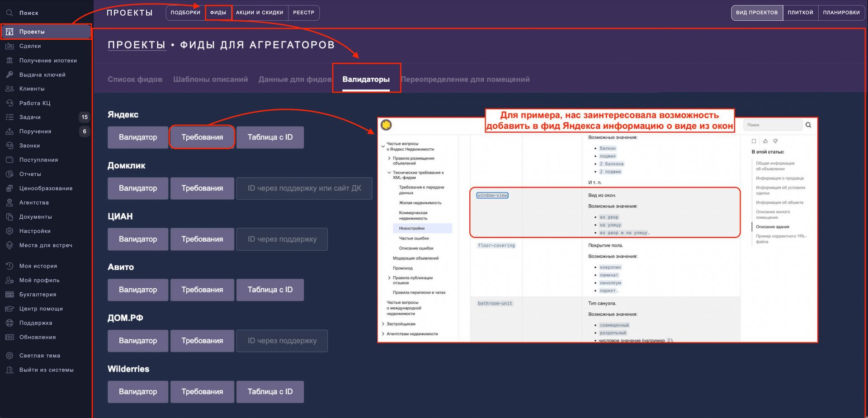Launch the ЦИАН Валидатор button
This screenshot has width=868, height=418.
pos(138,239)
